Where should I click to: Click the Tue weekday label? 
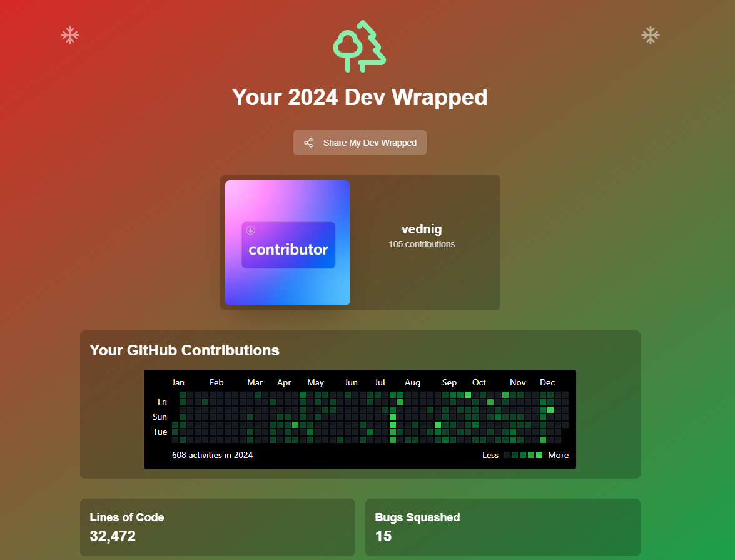(160, 432)
